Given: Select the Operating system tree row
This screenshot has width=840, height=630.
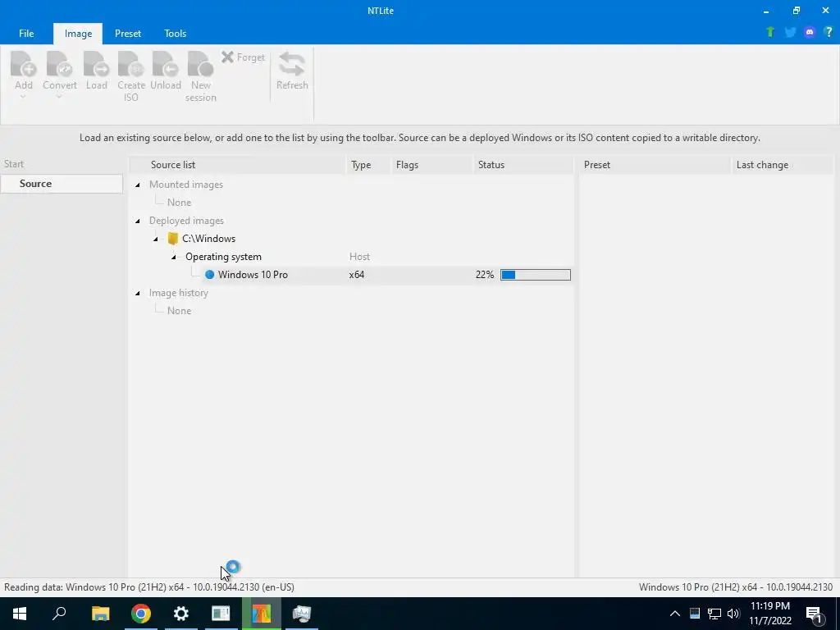Looking at the screenshot, I should pyautogui.click(x=351, y=257).
